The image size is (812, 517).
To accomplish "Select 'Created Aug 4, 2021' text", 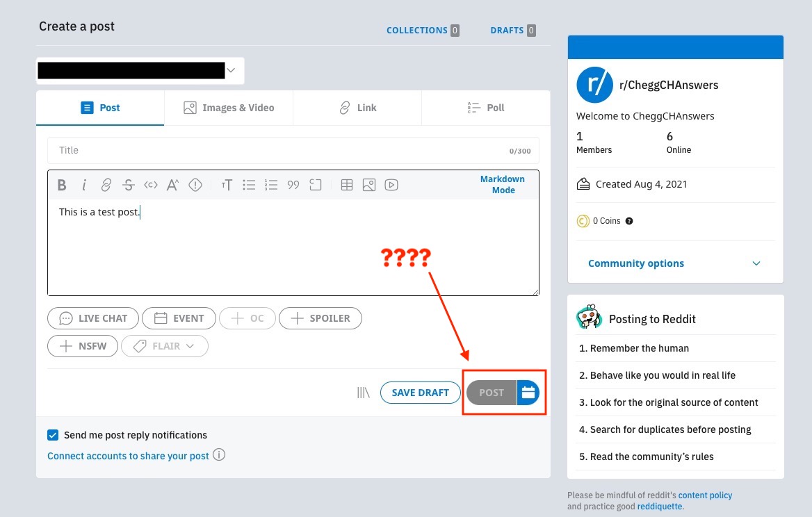I will tap(641, 184).
